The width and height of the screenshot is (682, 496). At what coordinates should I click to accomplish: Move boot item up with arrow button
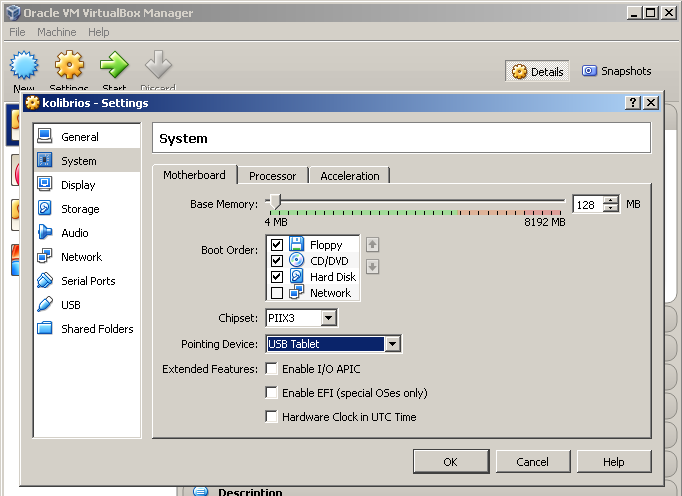coord(372,245)
